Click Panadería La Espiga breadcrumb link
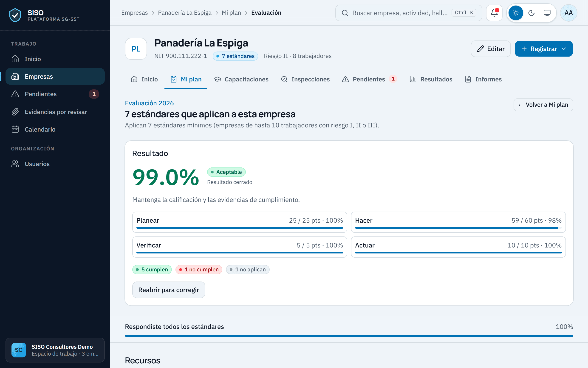Screen dimensions: 588x368 point(185,13)
